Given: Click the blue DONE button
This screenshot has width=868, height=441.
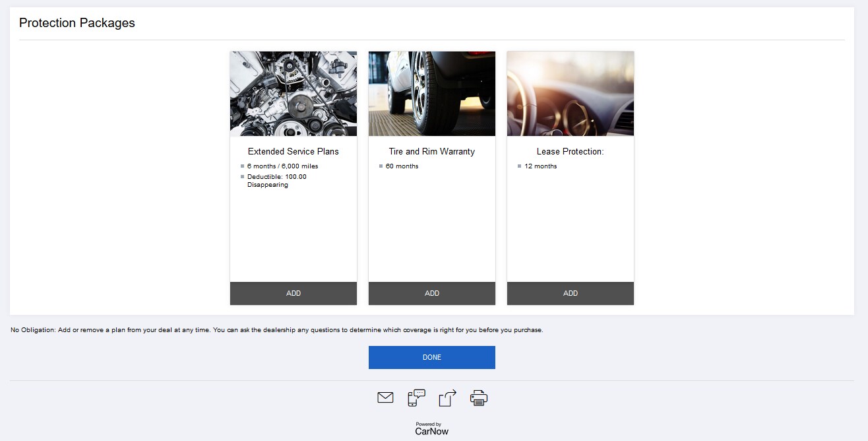Looking at the screenshot, I should [432, 357].
